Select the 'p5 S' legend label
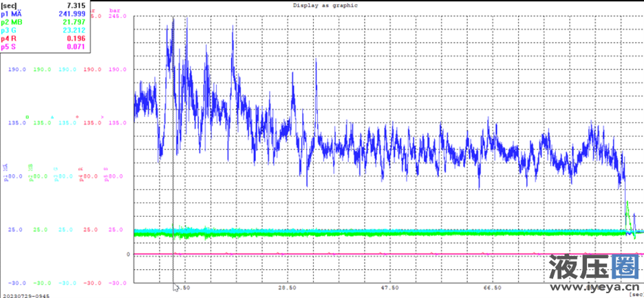644x298 pixels. pos(10,46)
